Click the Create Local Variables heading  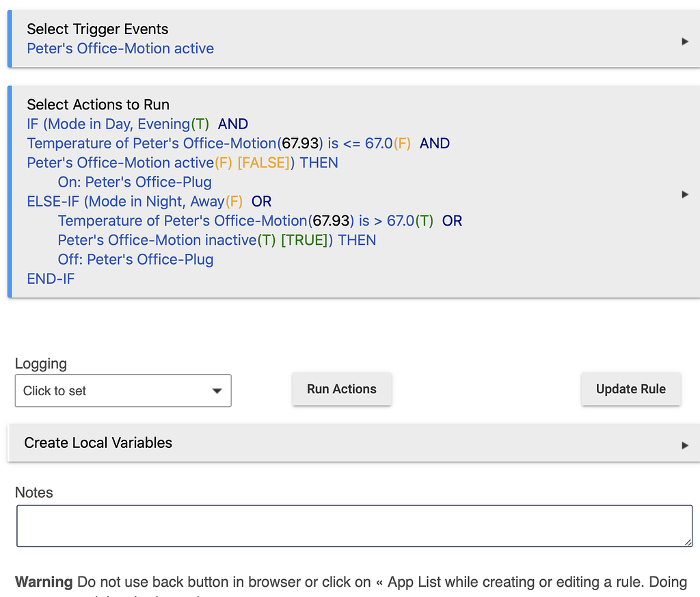(x=98, y=443)
